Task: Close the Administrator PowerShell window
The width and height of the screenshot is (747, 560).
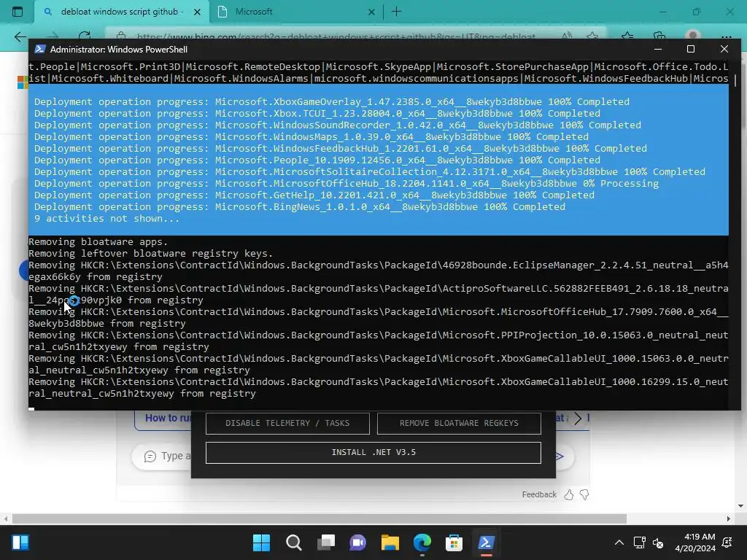Action: click(x=724, y=49)
